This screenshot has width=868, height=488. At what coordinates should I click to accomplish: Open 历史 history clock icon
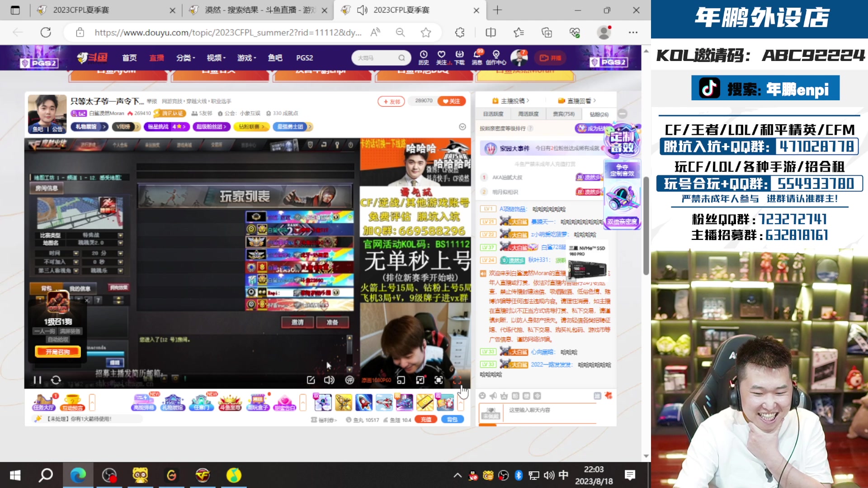424,57
